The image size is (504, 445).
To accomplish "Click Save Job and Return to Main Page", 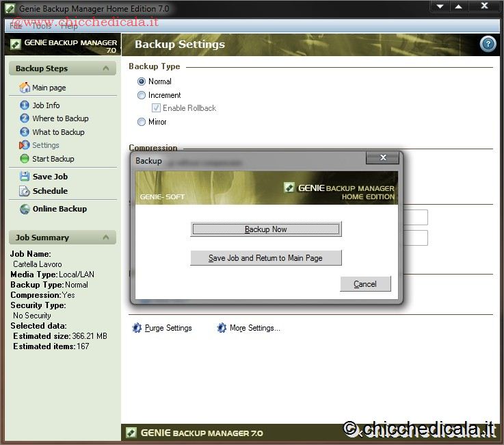I will [265, 258].
